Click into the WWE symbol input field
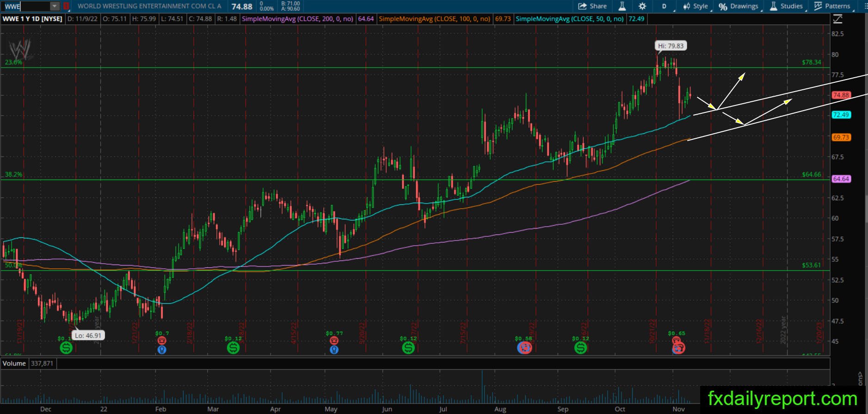868x414 pixels. tap(26, 6)
